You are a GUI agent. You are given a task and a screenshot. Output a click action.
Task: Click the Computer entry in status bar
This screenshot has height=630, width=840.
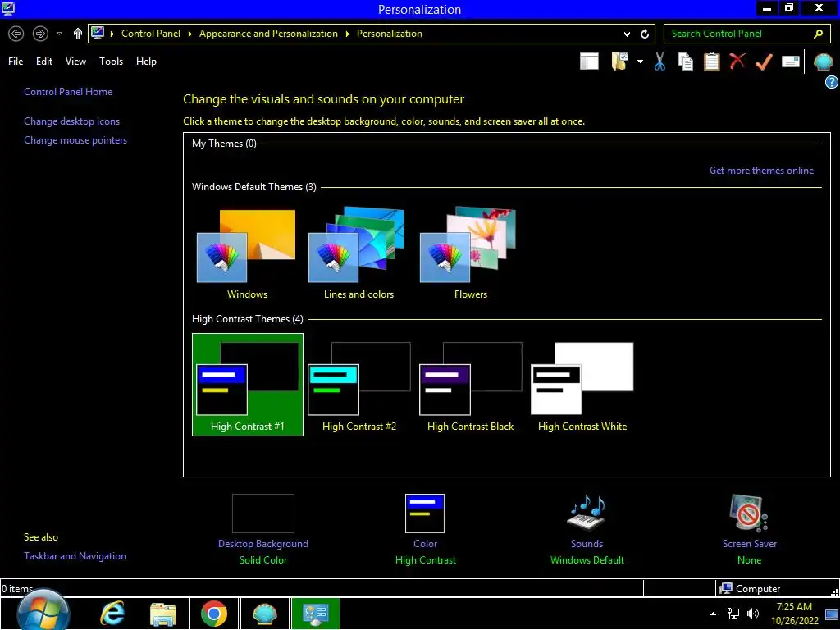[x=751, y=589]
